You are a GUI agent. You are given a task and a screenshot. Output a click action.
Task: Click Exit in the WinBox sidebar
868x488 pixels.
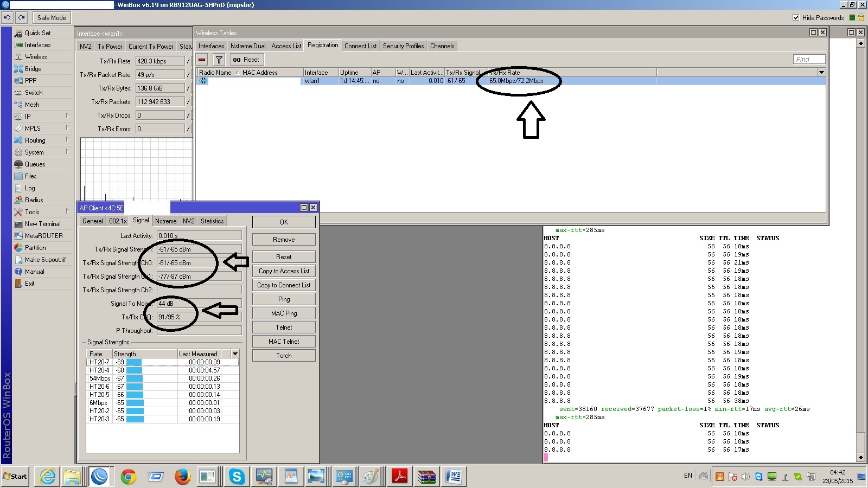[x=30, y=284]
